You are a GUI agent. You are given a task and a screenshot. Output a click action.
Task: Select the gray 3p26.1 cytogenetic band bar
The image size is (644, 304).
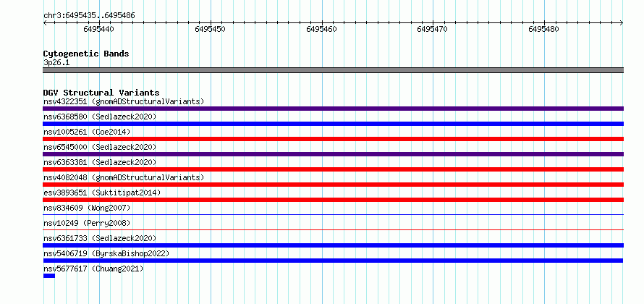pos(333,70)
